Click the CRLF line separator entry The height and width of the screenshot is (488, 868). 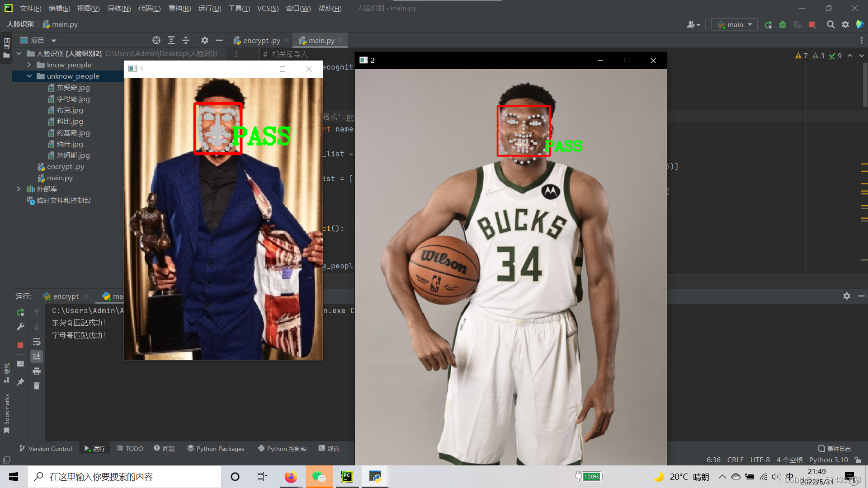coord(735,460)
